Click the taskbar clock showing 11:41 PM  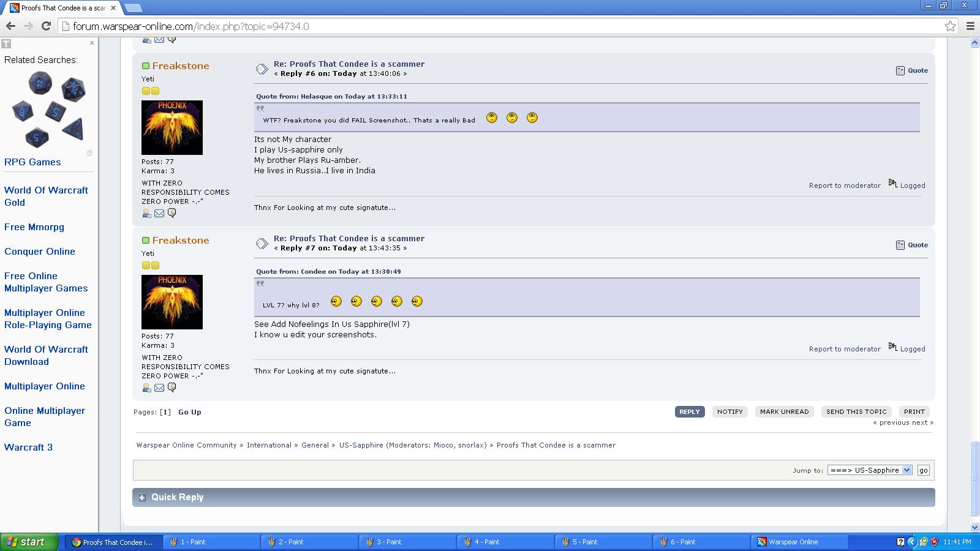[x=957, y=542]
